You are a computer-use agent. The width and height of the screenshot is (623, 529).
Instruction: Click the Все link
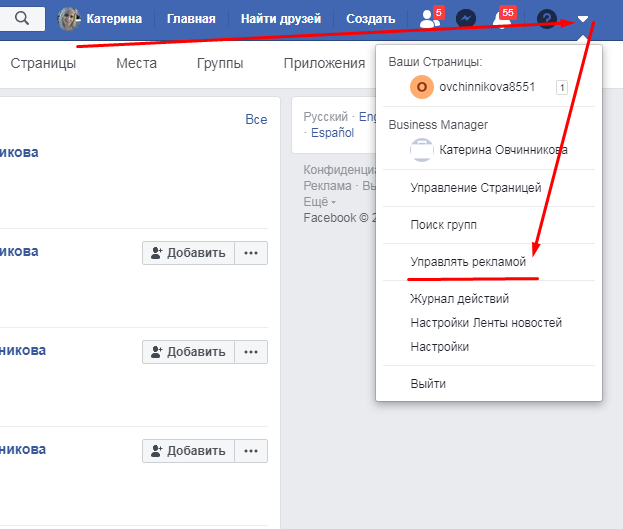(256, 119)
